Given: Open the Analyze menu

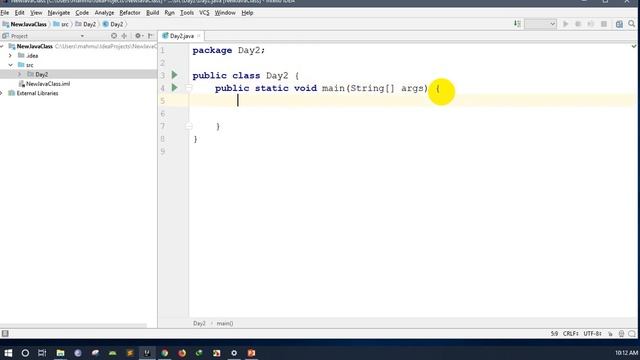Looking at the screenshot, I should 104,13.
